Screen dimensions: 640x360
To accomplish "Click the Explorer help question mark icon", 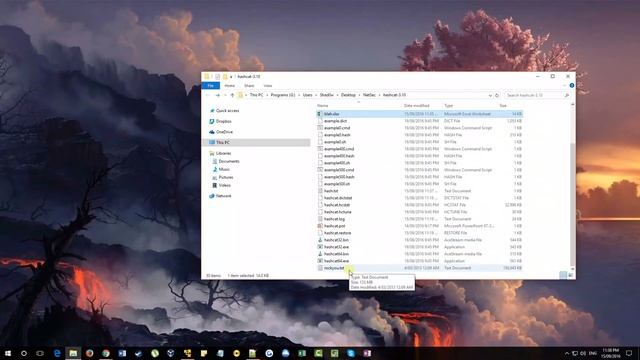I will pos(571,86).
